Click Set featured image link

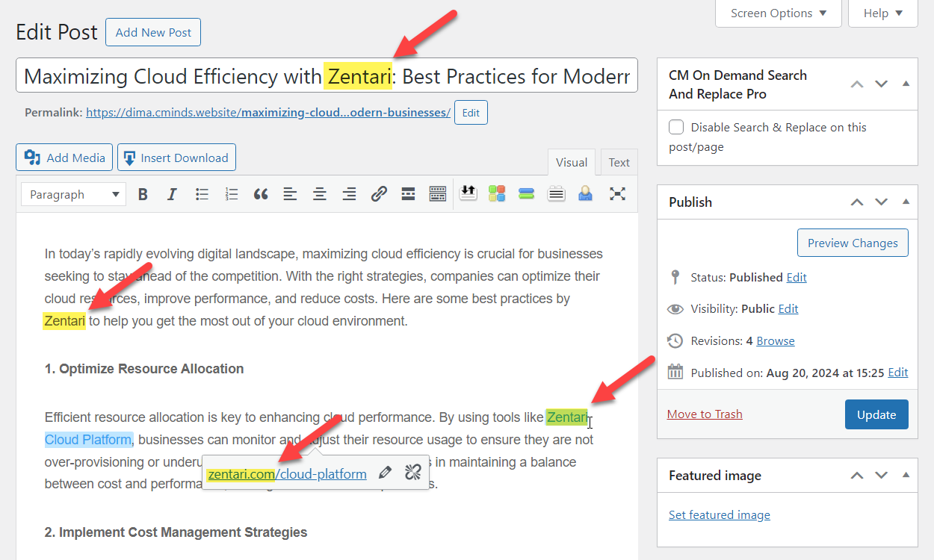point(720,514)
